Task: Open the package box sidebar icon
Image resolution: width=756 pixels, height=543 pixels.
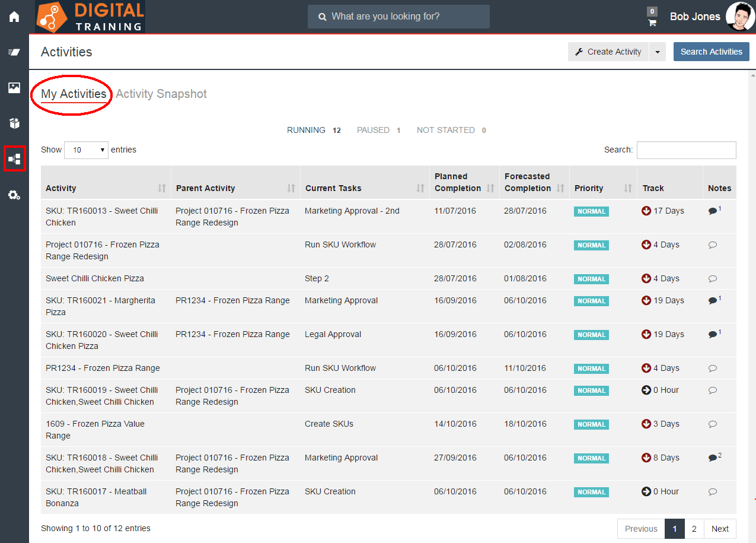Action: click(14, 123)
